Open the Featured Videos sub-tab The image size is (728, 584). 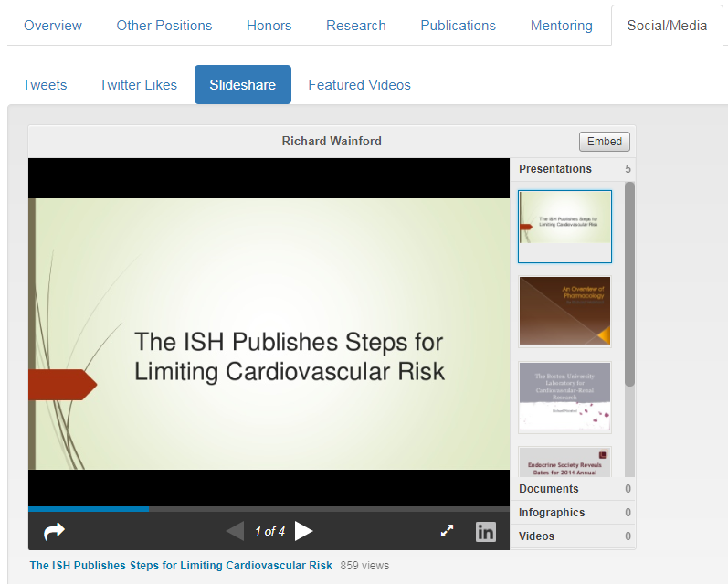(359, 85)
